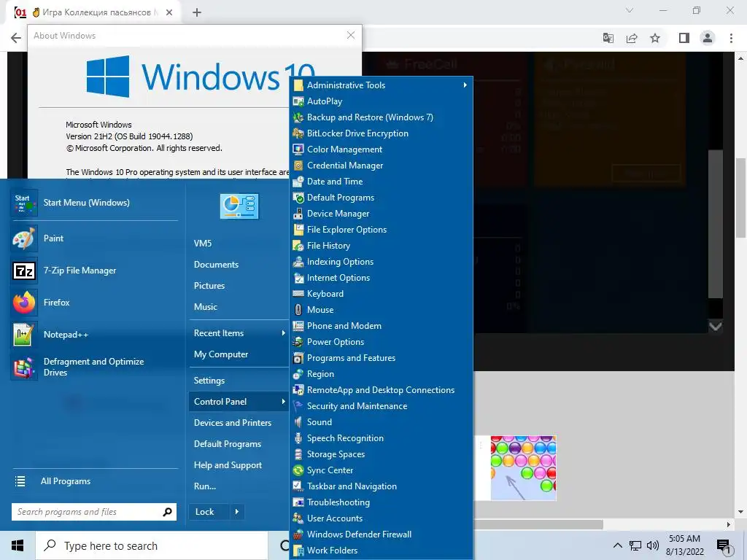Open the browser profile avatar
Viewport: 747px width, 560px height.
[x=708, y=38]
